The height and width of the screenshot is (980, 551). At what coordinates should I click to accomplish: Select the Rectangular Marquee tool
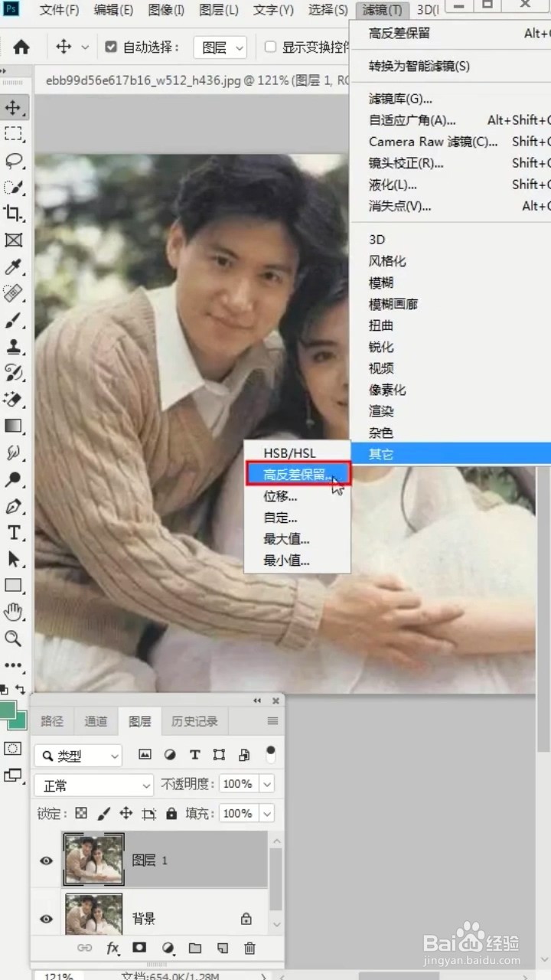pyautogui.click(x=13, y=135)
